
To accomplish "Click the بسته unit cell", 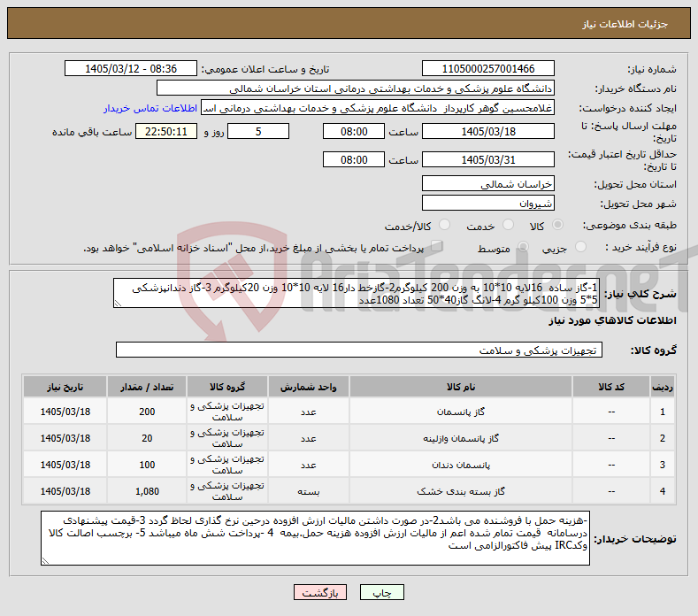I will click(308, 491).
